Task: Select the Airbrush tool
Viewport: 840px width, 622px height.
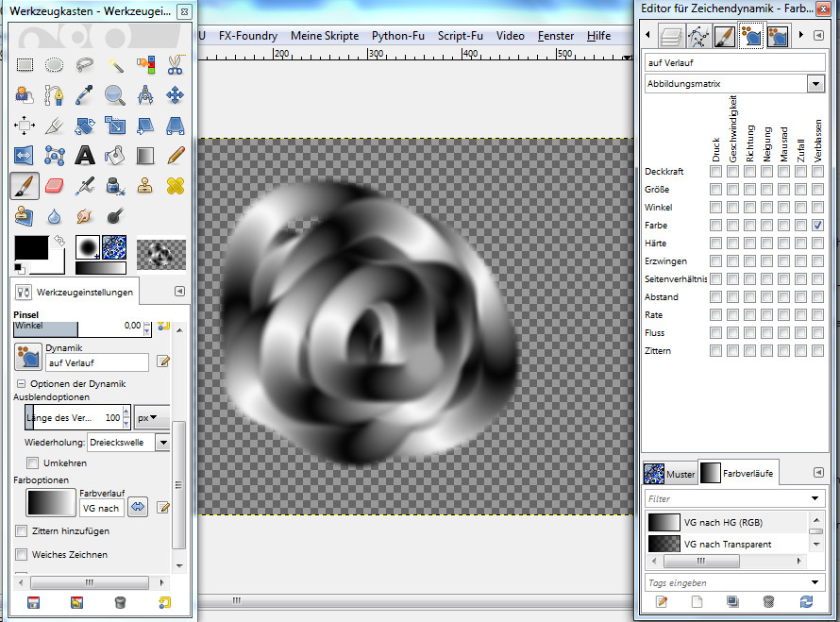Action: (85, 186)
